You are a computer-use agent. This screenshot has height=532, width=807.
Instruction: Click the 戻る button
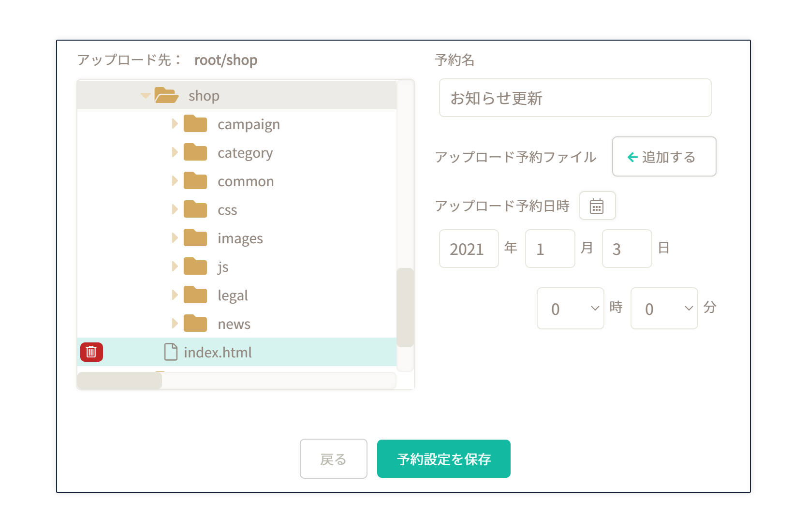point(334,459)
